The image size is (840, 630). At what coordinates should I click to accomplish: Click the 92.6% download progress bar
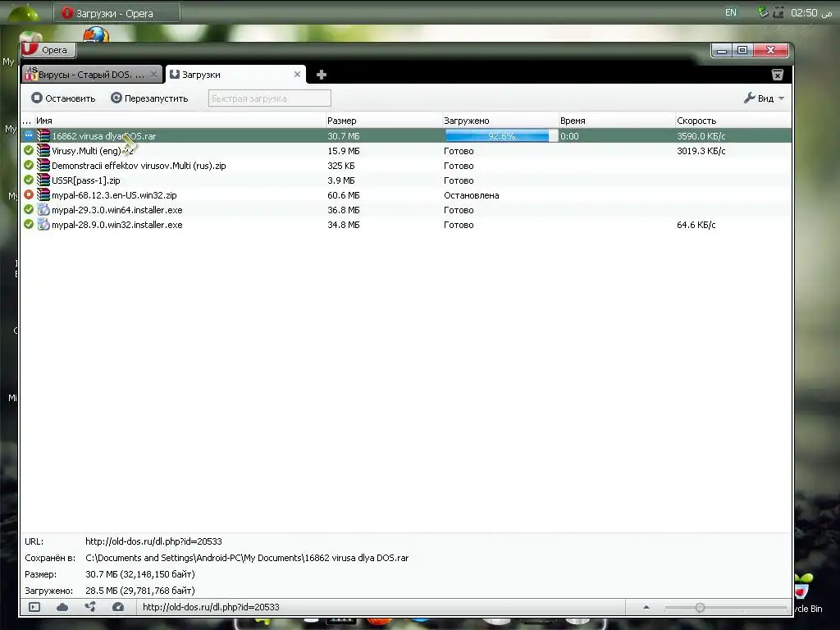tap(501, 136)
